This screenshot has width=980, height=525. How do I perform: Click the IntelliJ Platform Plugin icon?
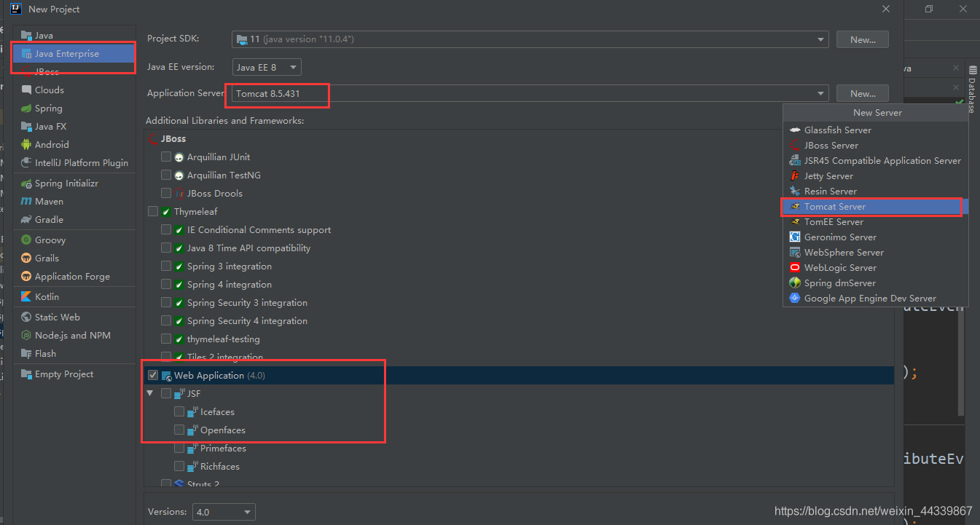coord(27,162)
